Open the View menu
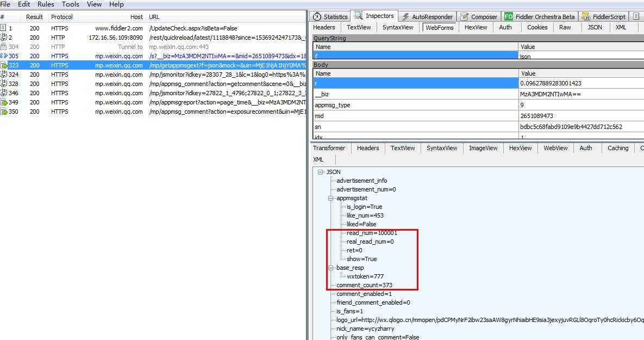Screen dimensions: 644x340 (x=94, y=4)
